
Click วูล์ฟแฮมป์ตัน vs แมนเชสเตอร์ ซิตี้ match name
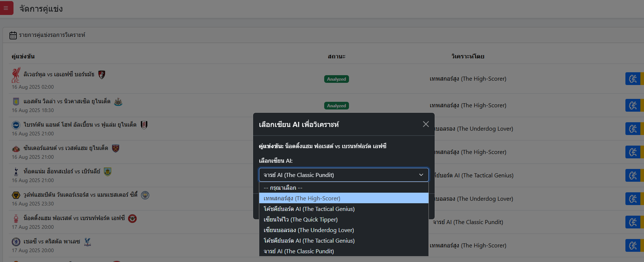coord(81,195)
